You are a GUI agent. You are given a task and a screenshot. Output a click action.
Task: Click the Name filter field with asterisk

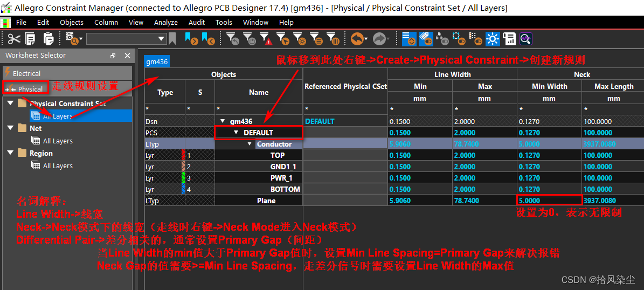tap(259, 109)
